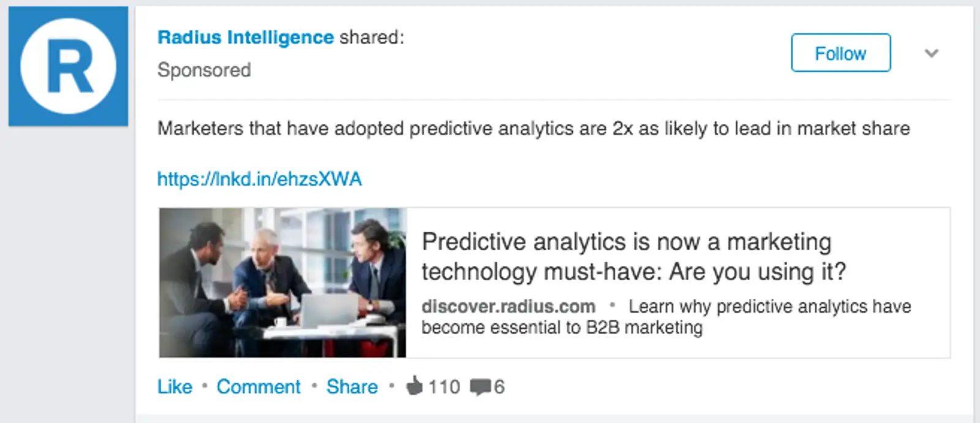Open the https://lnkd.in/ehzsXWA link
The image size is (980, 423).
[259, 178]
